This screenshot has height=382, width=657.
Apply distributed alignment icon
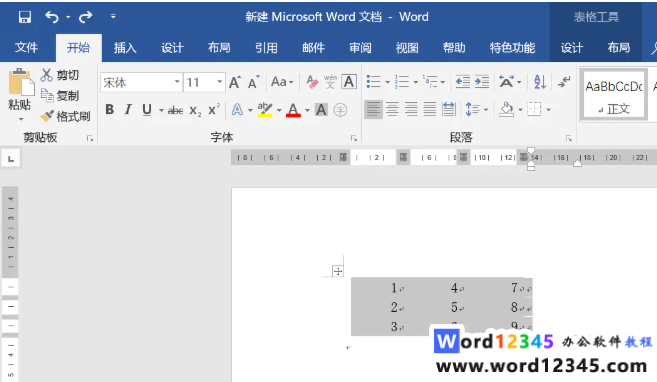[x=449, y=110]
